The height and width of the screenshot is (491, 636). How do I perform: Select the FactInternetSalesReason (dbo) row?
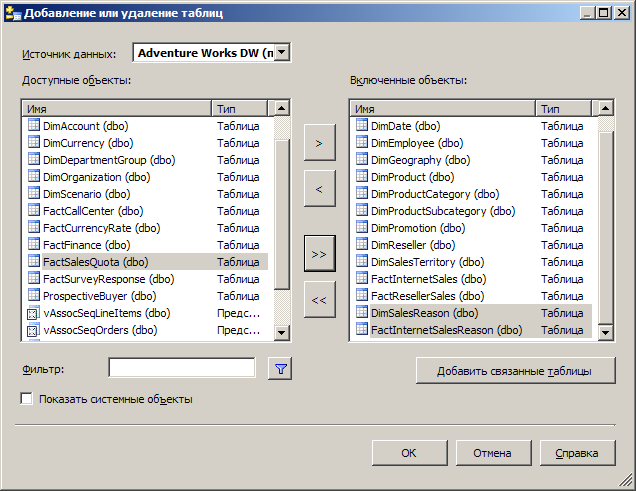tap(473, 330)
